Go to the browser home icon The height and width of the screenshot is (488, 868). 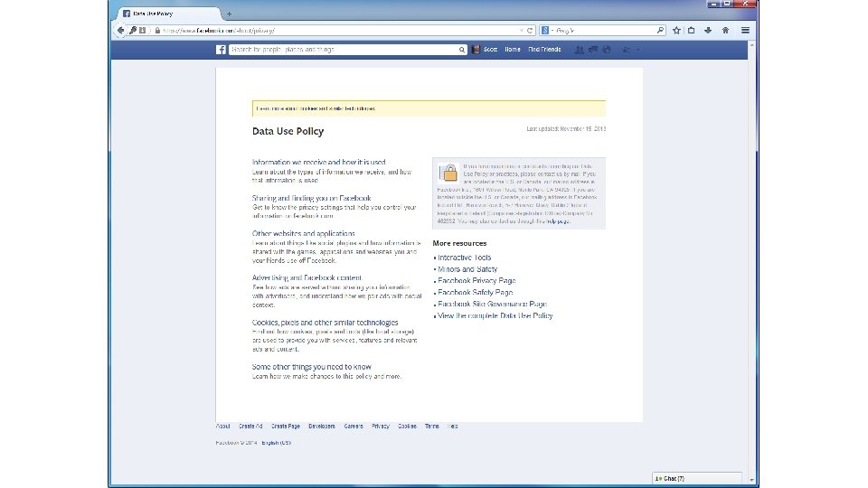(x=725, y=31)
